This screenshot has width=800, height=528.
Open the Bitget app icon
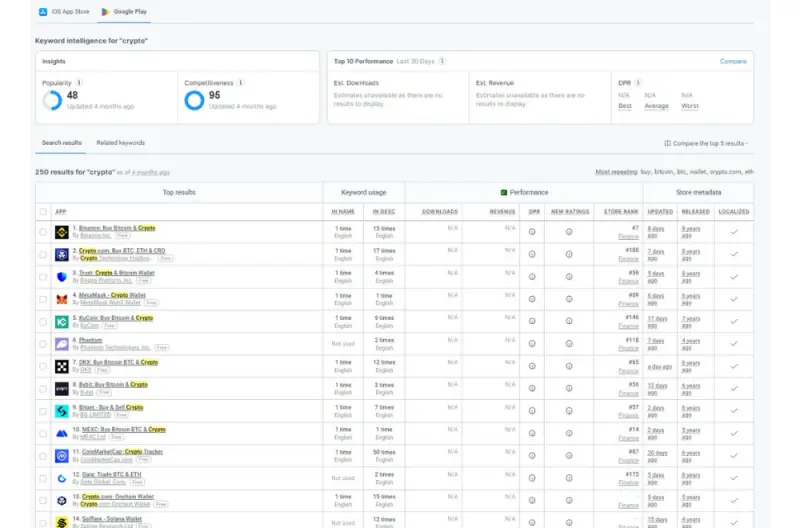pyautogui.click(x=62, y=411)
